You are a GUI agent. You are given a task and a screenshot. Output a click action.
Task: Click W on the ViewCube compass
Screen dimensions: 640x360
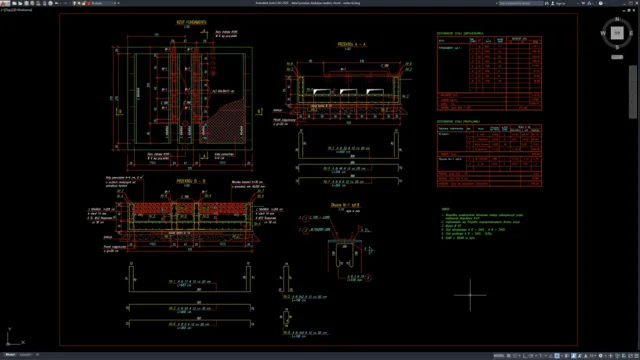(x=603, y=33)
